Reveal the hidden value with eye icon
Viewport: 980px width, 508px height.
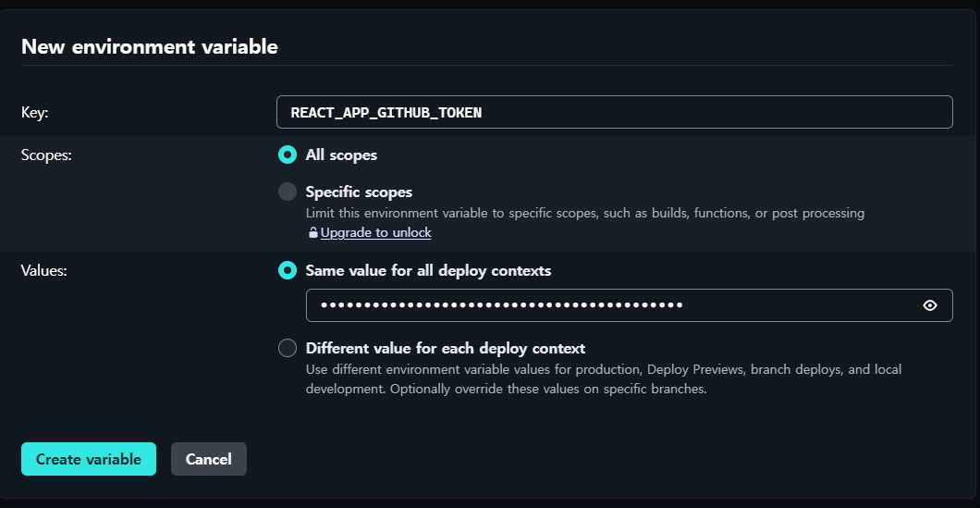(930, 305)
